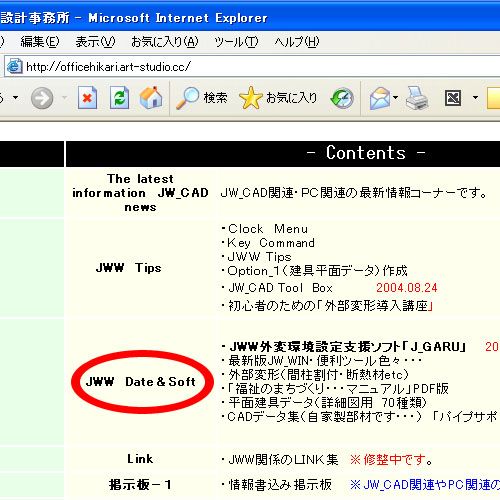This screenshot has width=500, height=500.
Task: Select 初心者のための「外部変形導入講座」 entry
Action: (331, 306)
